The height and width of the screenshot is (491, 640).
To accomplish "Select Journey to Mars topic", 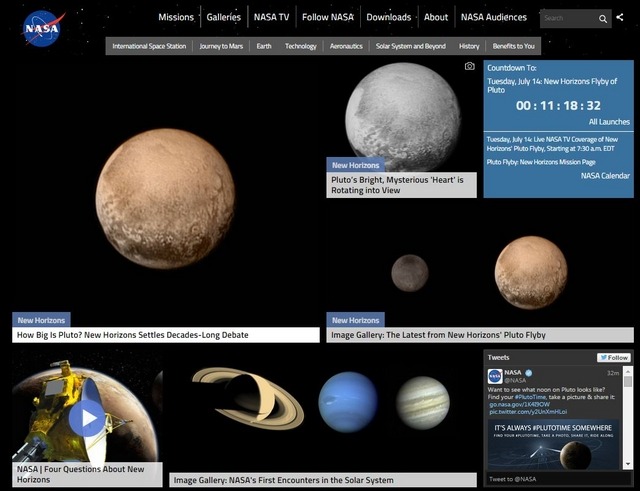I will (x=221, y=46).
